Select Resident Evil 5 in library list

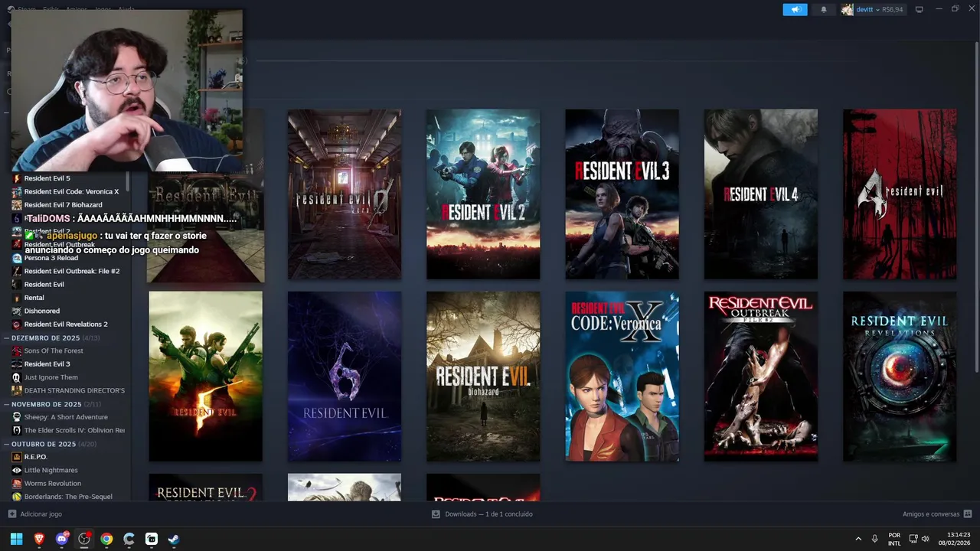(x=47, y=178)
